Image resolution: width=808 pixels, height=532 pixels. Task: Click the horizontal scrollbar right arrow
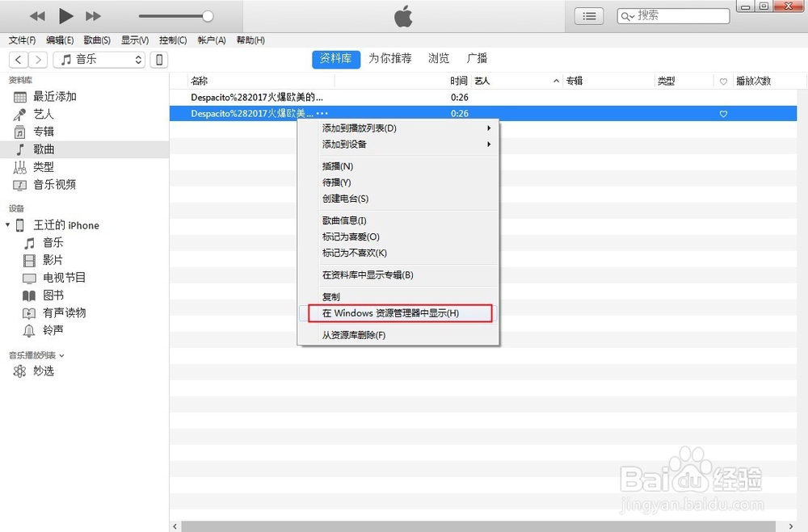tap(791, 526)
